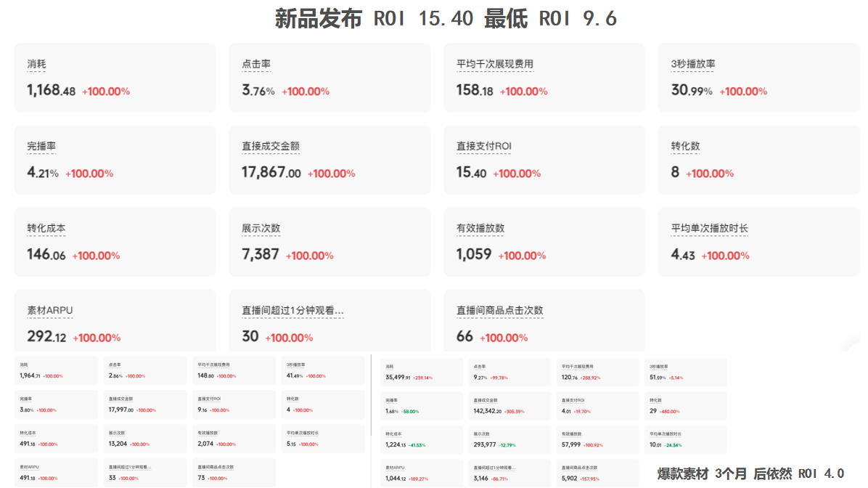Click the 3秒播放率 value 41.49%
Viewport: 868px width, 488px height.
click(295, 375)
